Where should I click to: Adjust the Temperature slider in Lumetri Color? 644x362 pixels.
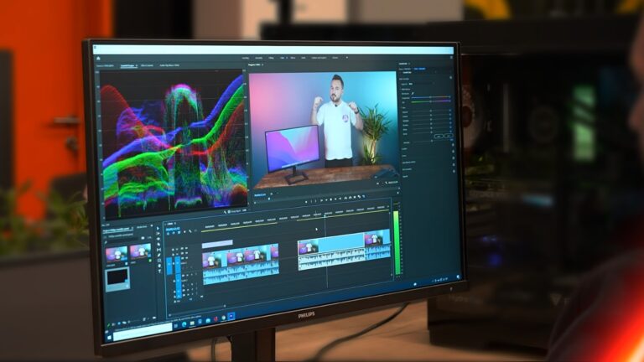tap(430, 97)
